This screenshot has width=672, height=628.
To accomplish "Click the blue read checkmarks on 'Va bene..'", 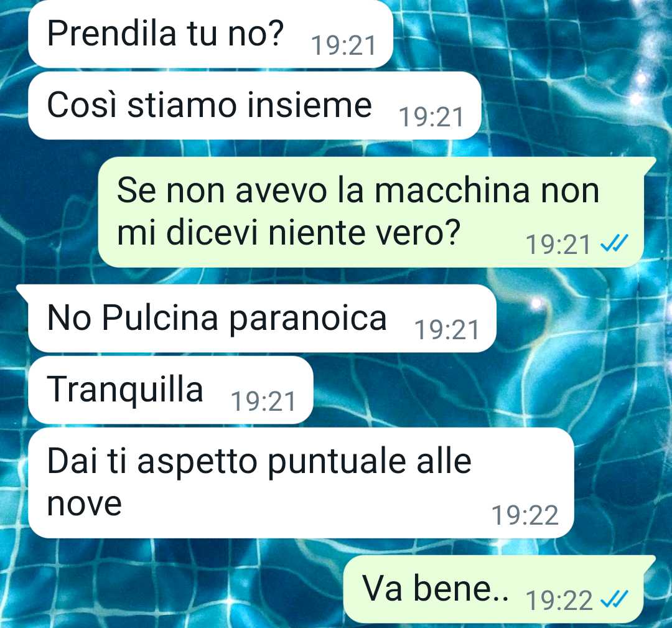I will (615, 599).
